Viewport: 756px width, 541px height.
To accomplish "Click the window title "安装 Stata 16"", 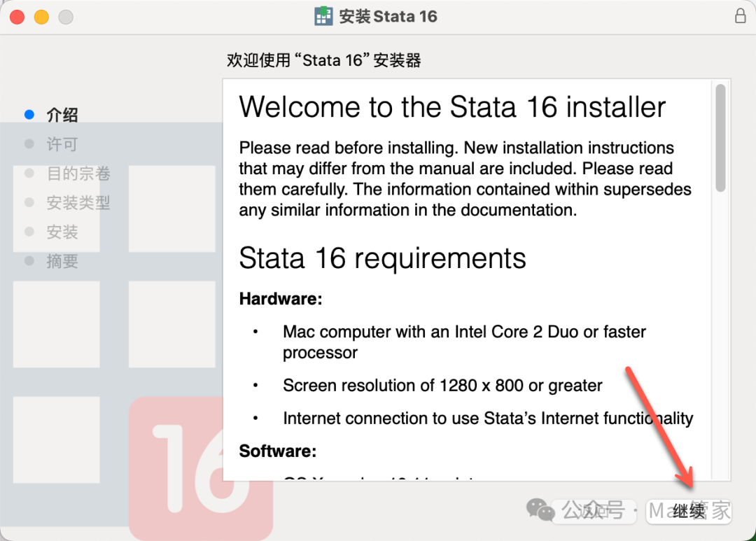I will 388,16.
